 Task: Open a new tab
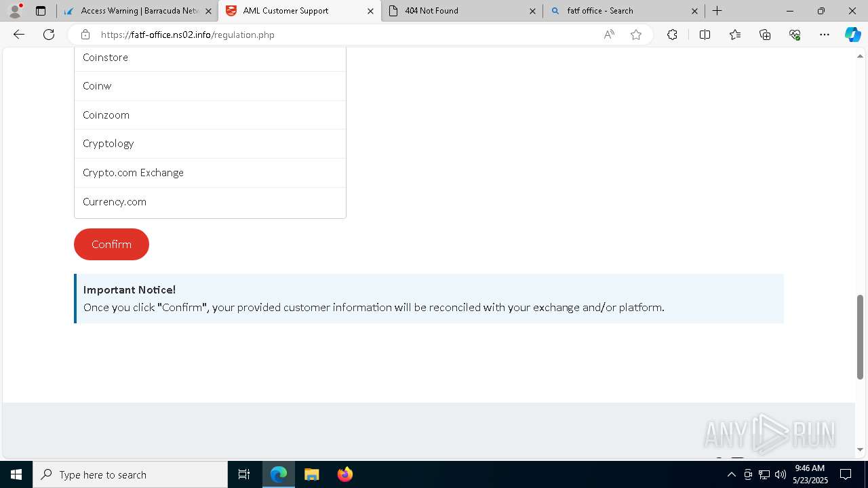(x=717, y=11)
